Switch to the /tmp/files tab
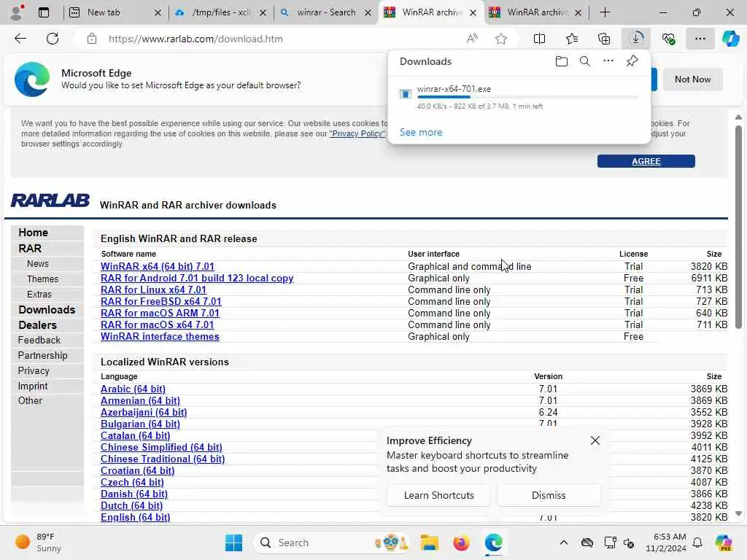The width and height of the screenshot is (747, 560). 220,12
